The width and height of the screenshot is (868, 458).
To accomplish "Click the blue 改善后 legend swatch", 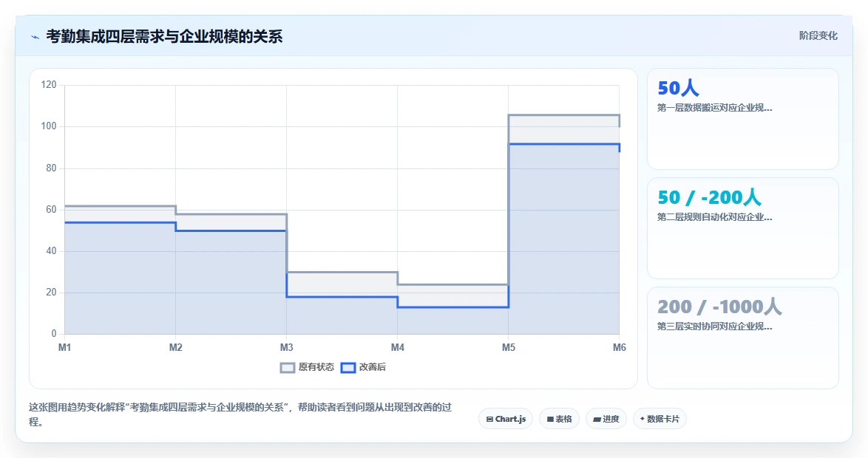I will pos(347,368).
